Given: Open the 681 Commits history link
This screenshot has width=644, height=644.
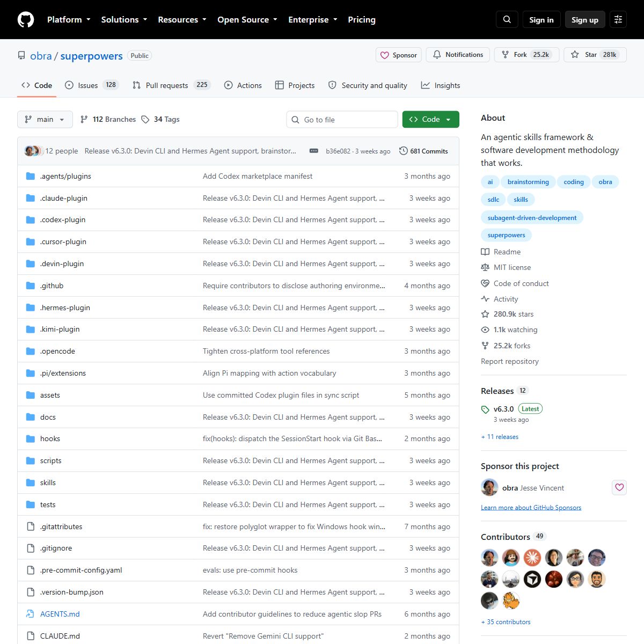Looking at the screenshot, I should pos(423,151).
